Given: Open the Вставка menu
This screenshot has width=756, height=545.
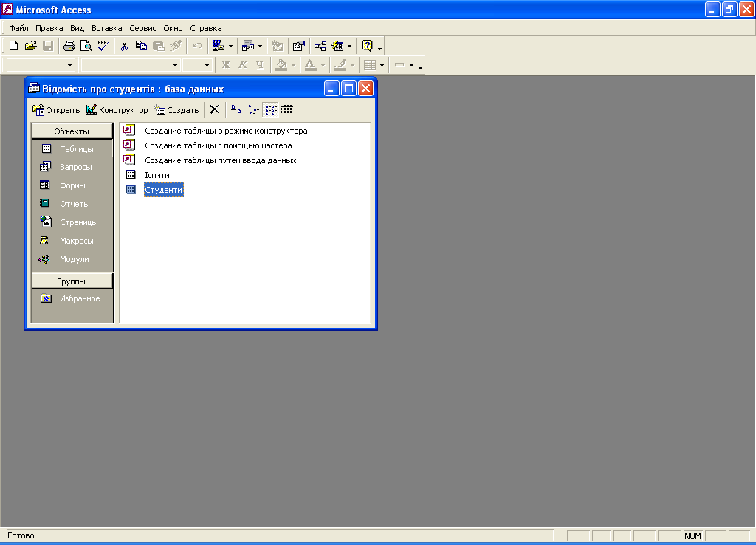Looking at the screenshot, I should tap(106, 28).
